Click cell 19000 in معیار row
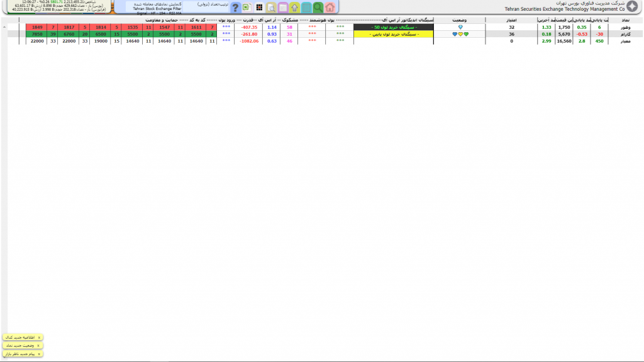The width and height of the screenshot is (644, 362). click(101, 41)
